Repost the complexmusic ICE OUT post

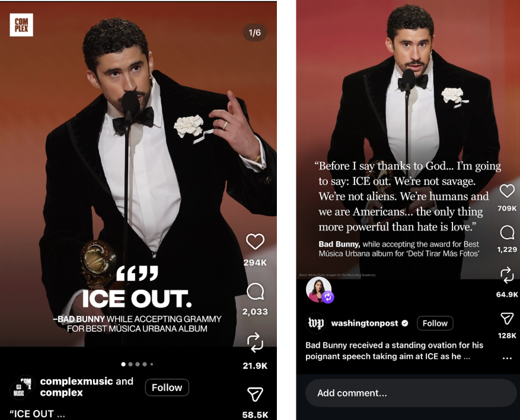tap(255, 342)
